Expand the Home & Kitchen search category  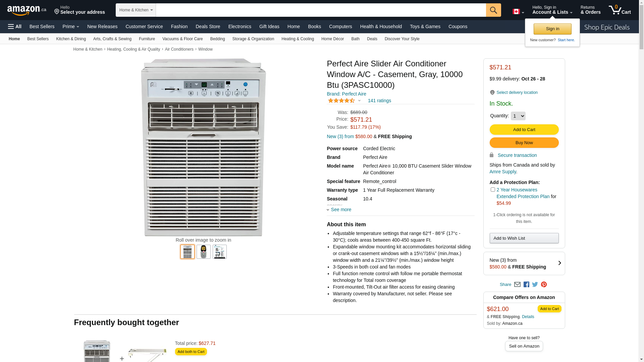tap(136, 10)
